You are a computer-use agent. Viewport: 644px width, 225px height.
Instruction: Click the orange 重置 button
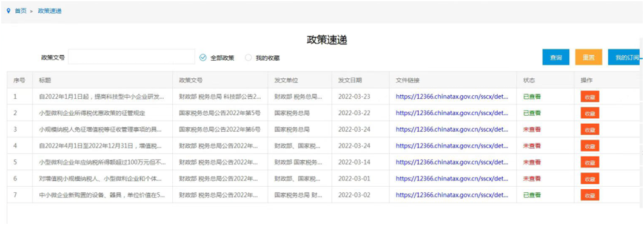[589, 58]
